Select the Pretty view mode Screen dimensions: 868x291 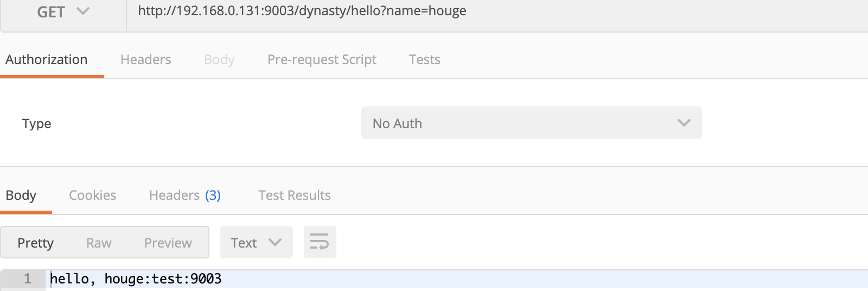pos(36,243)
